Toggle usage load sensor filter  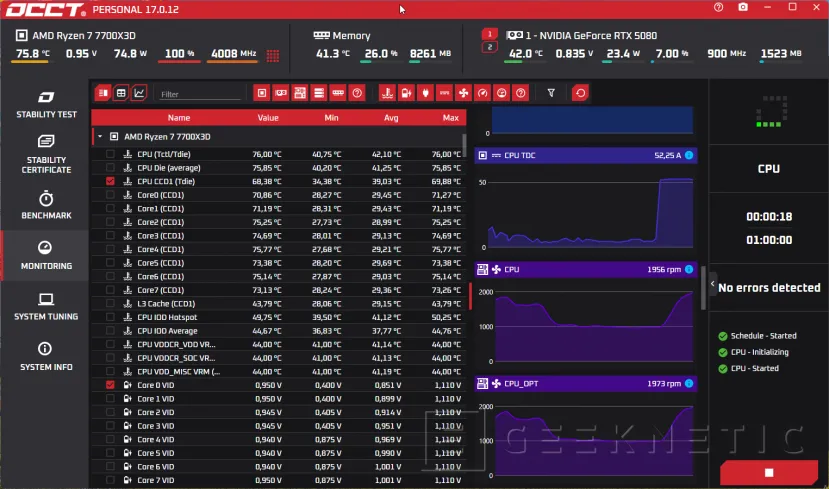502,93
